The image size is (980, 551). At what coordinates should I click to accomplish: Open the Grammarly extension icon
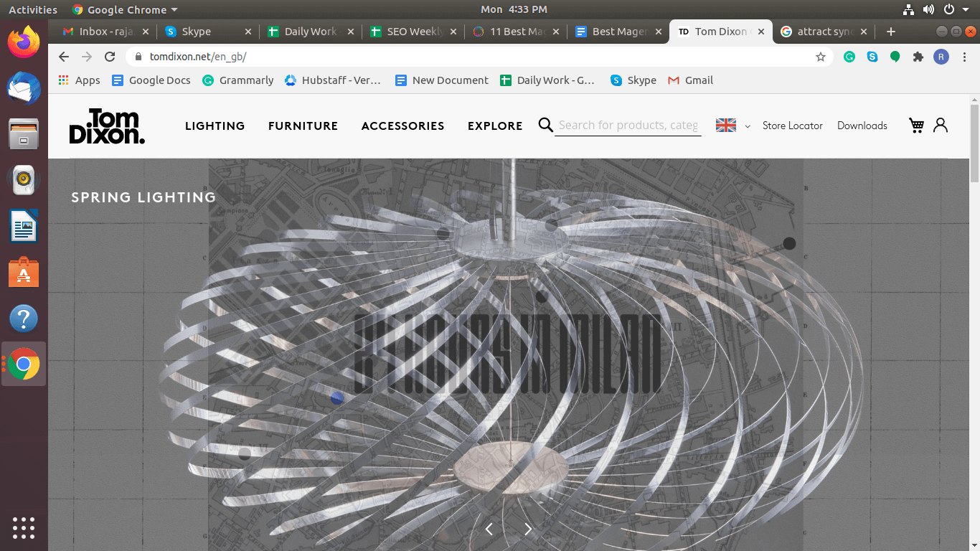(849, 57)
